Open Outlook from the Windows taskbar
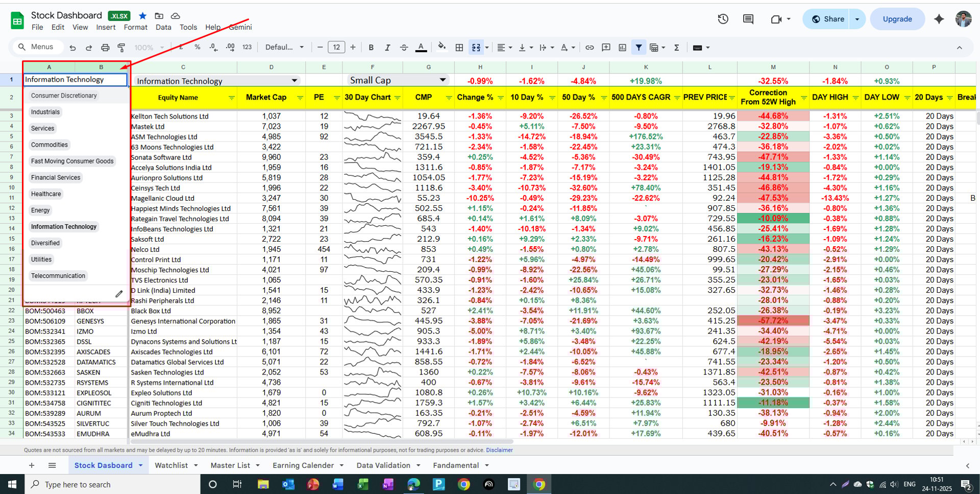Image resolution: width=980 pixels, height=494 pixels. pos(288,484)
